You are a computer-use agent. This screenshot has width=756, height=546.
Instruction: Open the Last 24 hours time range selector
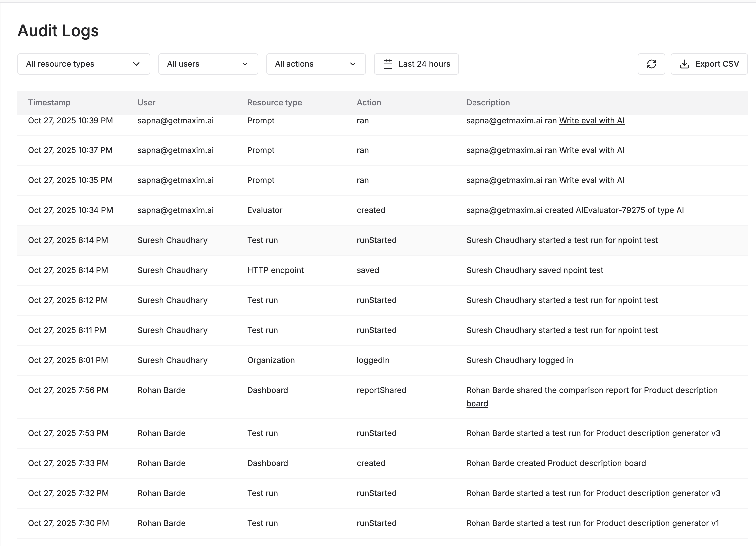[416, 64]
